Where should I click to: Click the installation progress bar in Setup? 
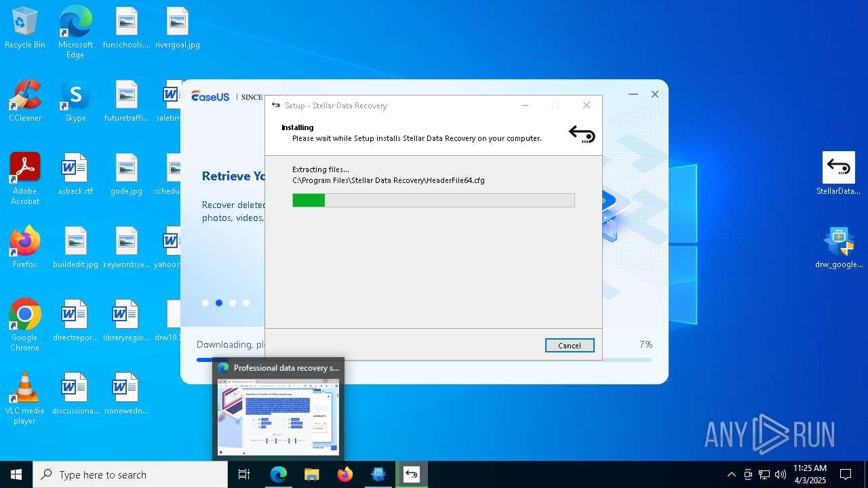(x=433, y=200)
